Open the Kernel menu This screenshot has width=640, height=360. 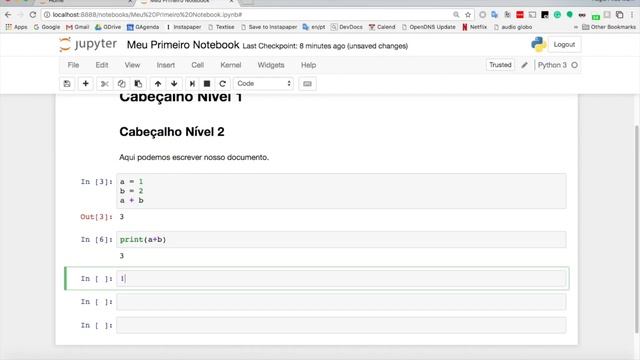click(231, 65)
